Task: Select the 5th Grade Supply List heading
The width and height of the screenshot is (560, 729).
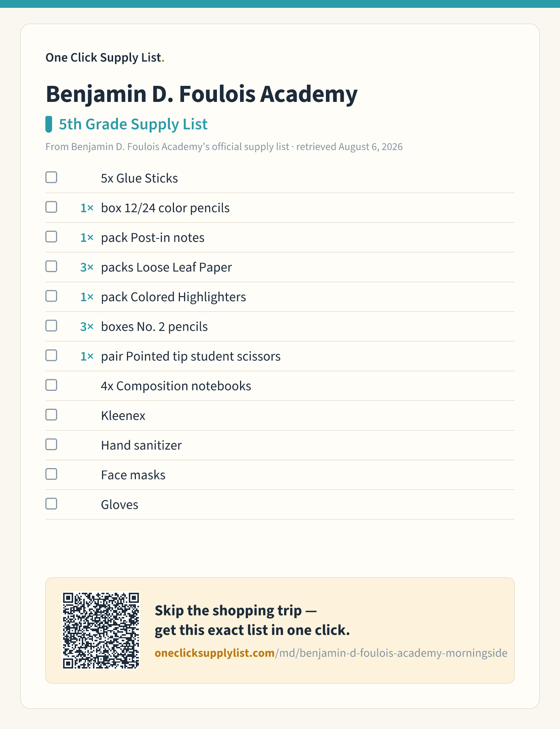Action: tap(133, 124)
